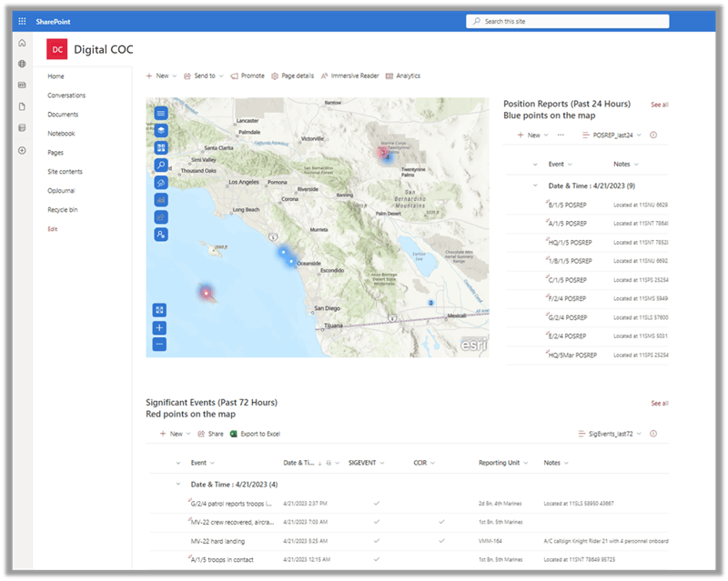The height and width of the screenshot is (581, 728).
Task: Open the news icon in left rail
Action: tap(22, 85)
